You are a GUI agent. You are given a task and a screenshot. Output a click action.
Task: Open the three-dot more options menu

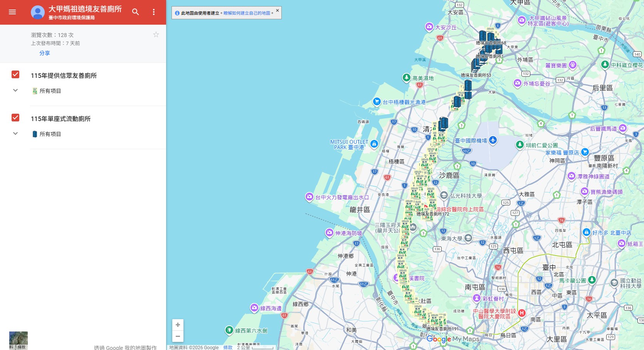point(154,12)
